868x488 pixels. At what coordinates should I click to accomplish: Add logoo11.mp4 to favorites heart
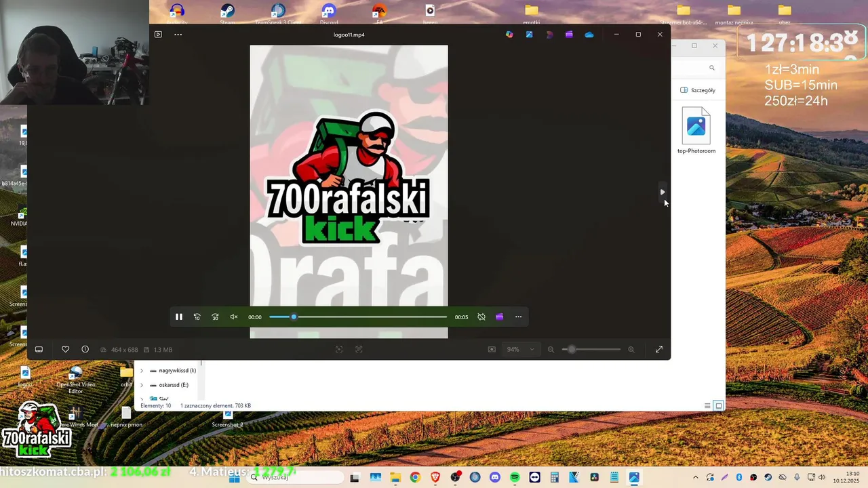[65, 349]
